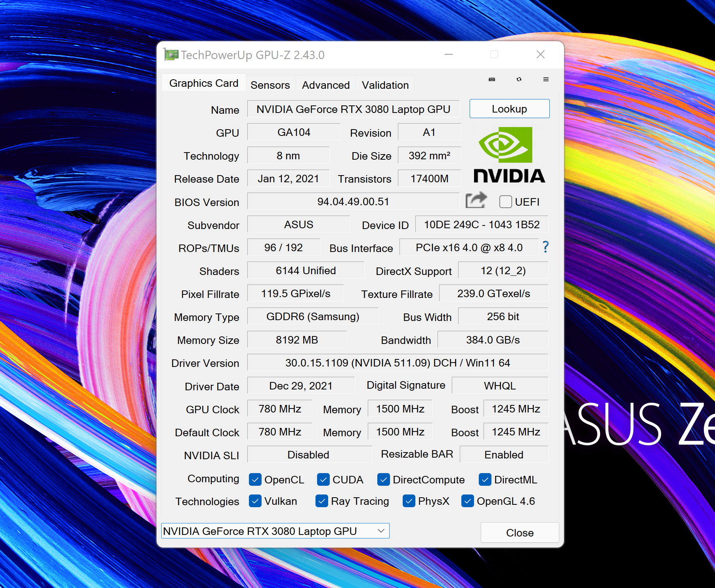
Task: Toggle the DirectML checkbox
Action: coord(485,479)
